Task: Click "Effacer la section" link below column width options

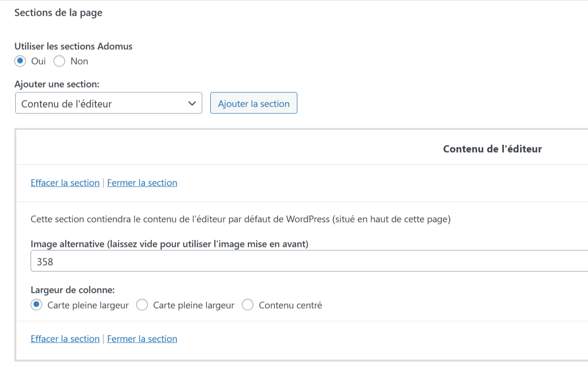Action: (x=65, y=339)
